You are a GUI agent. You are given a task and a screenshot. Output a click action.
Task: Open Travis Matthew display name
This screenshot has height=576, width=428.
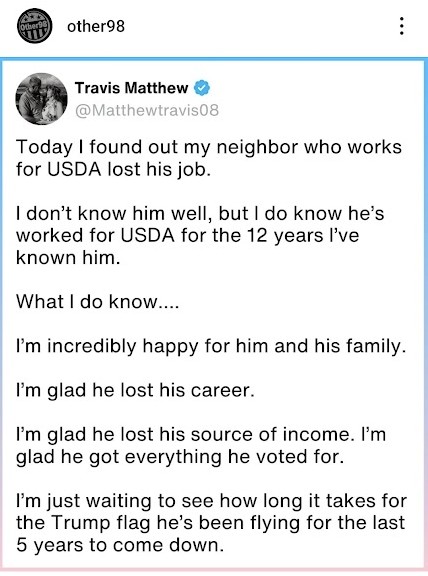point(132,88)
